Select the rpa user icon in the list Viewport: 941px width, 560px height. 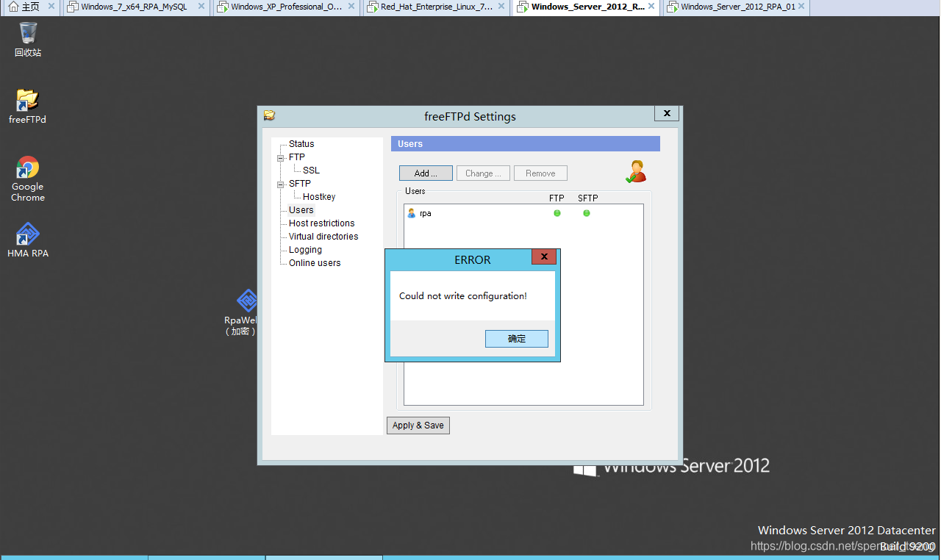pyautogui.click(x=412, y=213)
